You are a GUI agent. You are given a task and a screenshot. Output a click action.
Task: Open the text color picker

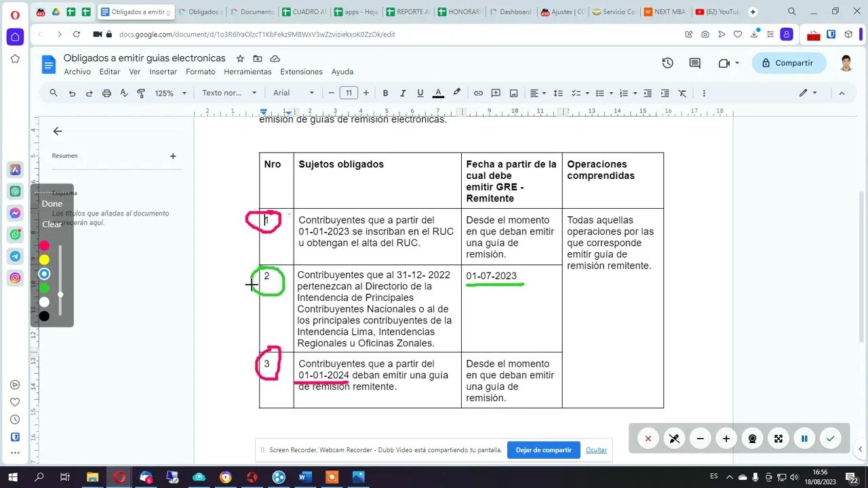pos(438,93)
